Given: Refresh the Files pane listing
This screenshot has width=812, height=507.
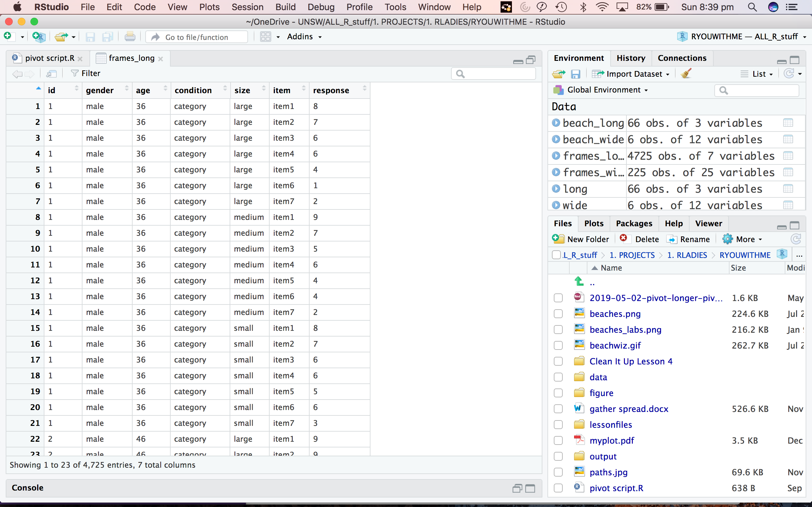Looking at the screenshot, I should [796, 239].
